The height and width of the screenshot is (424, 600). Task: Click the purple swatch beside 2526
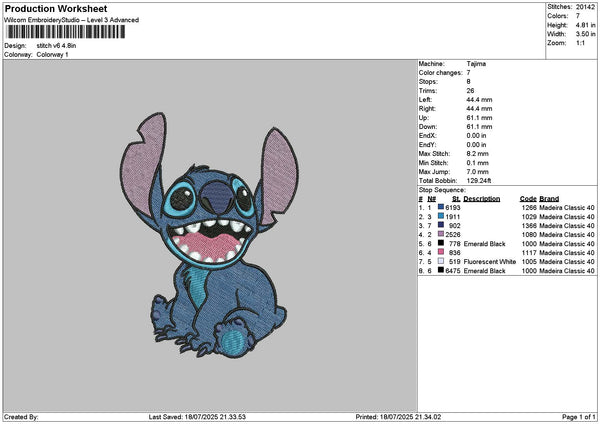pos(441,234)
